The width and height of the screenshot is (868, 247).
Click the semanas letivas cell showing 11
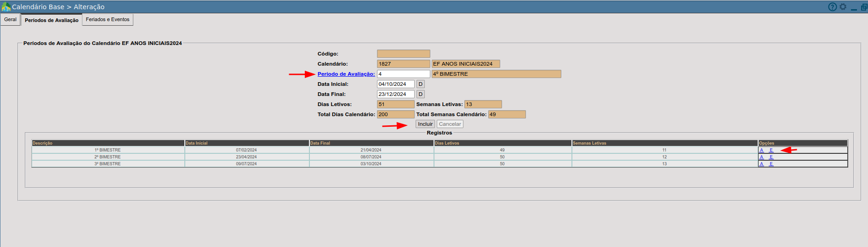pyautogui.click(x=664, y=150)
